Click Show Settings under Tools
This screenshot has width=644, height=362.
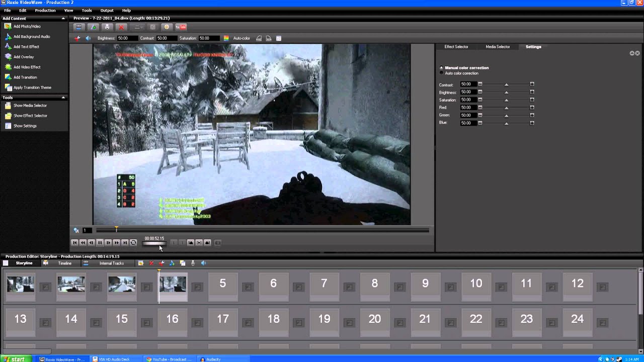[25, 126]
